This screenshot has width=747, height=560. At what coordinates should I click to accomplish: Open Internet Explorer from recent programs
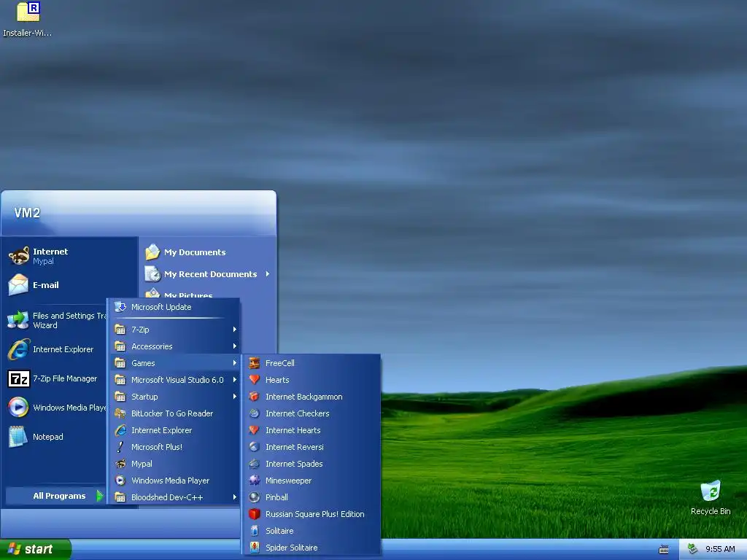[56, 349]
